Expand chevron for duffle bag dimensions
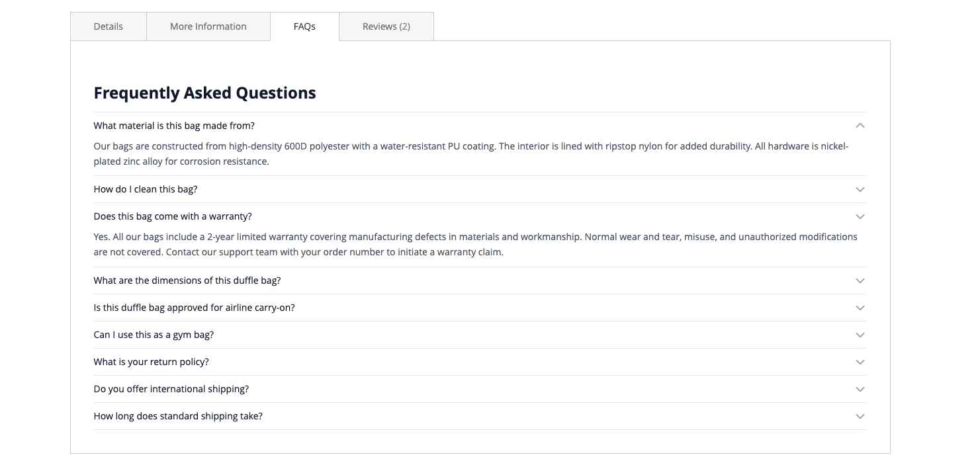 click(x=860, y=280)
